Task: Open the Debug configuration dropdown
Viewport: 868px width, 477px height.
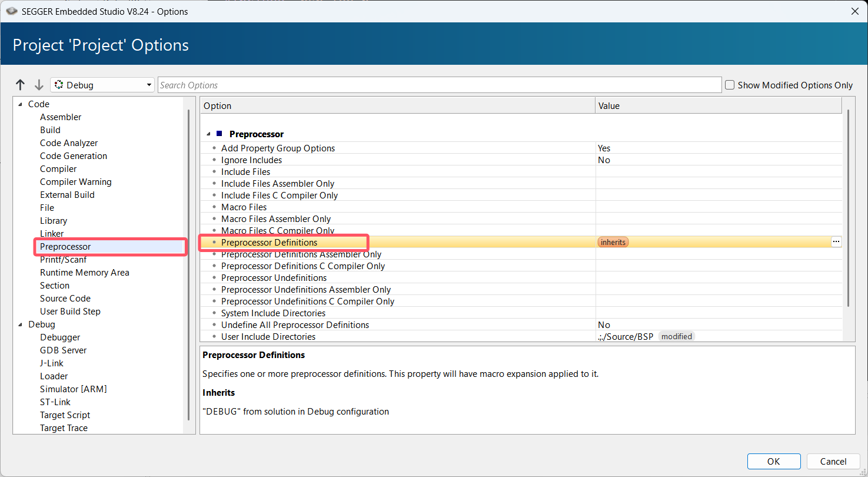Action: (x=102, y=85)
